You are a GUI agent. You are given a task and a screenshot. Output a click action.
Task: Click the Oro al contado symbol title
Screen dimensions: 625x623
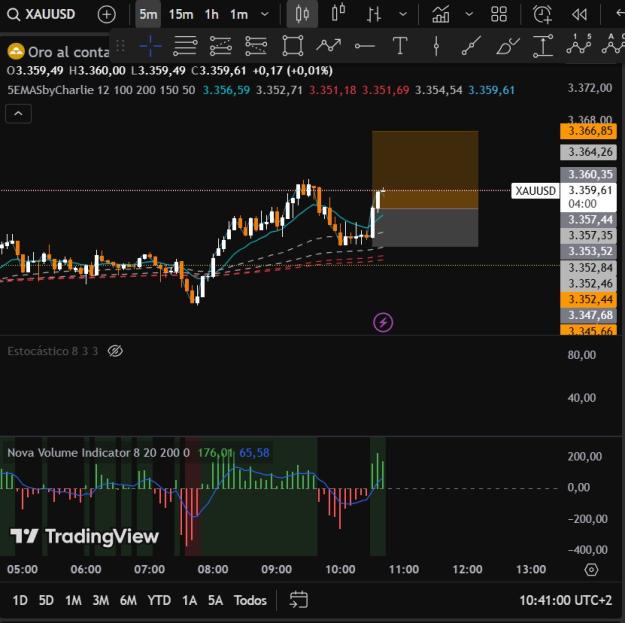click(x=69, y=52)
